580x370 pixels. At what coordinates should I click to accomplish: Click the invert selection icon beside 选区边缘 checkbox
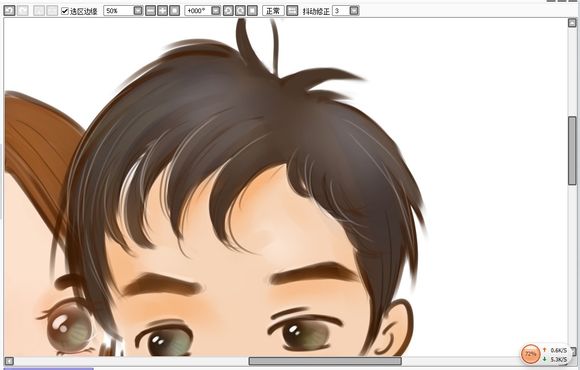52,10
